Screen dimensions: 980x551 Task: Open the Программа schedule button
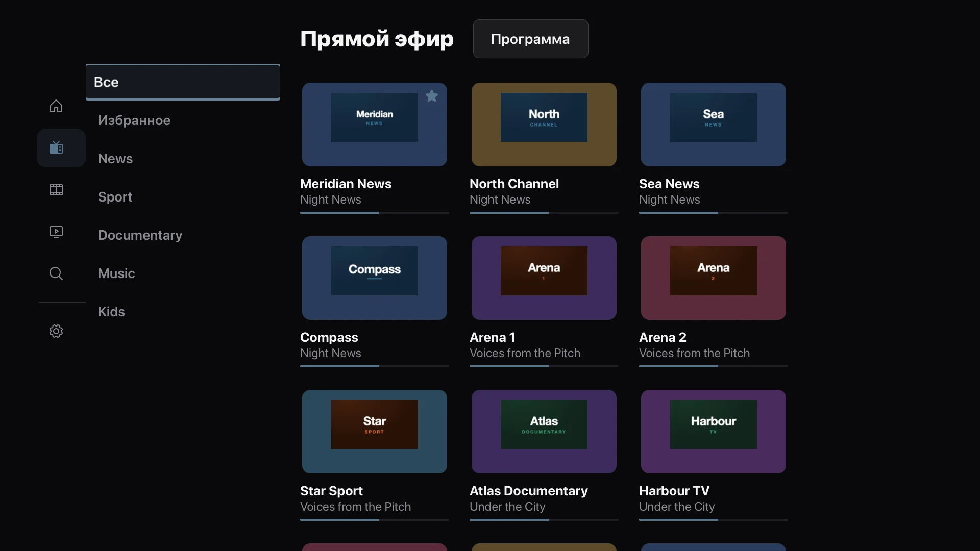530,39
